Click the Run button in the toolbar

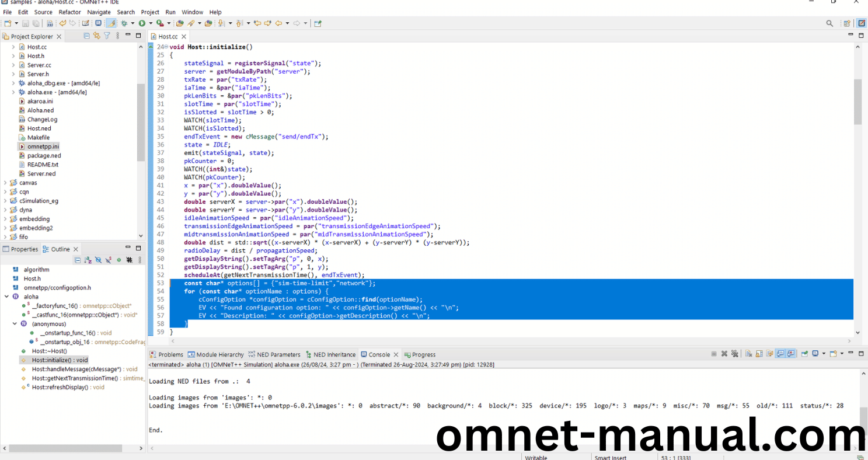coord(142,23)
